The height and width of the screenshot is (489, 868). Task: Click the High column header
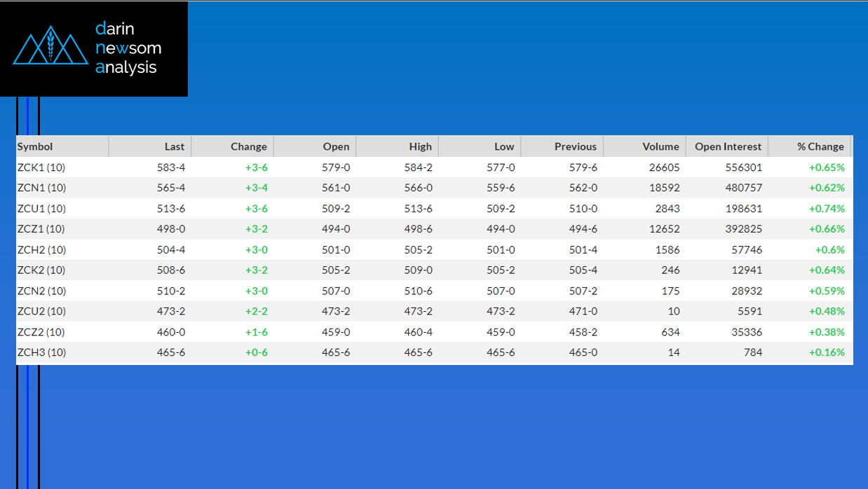420,146
